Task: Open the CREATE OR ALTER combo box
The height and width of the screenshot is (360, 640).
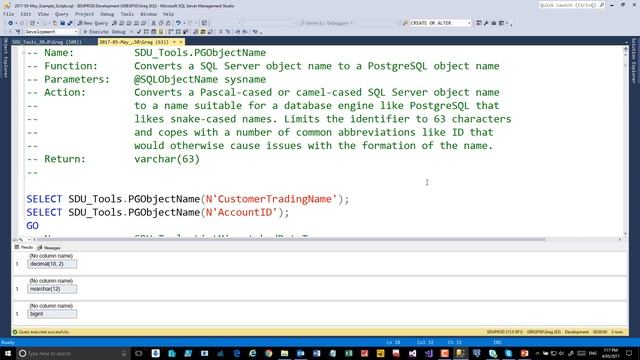Action: click(x=440, y=23)
